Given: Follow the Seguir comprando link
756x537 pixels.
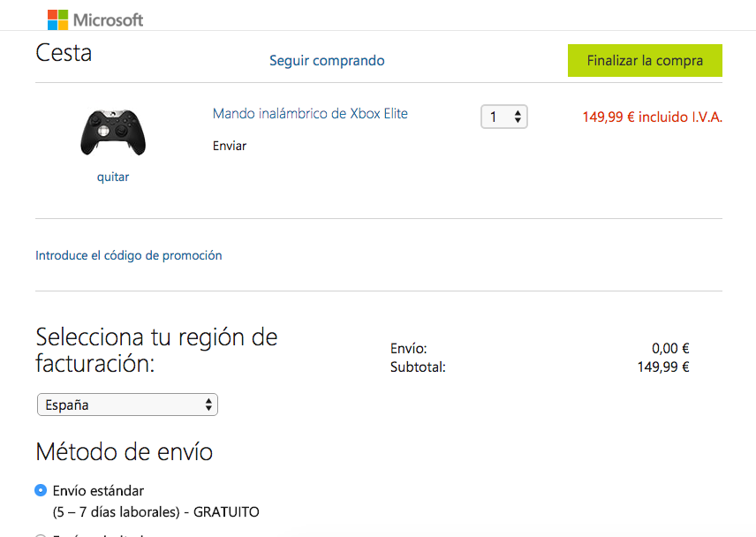Looking at the screenshot, I should [x=327, y=61].
